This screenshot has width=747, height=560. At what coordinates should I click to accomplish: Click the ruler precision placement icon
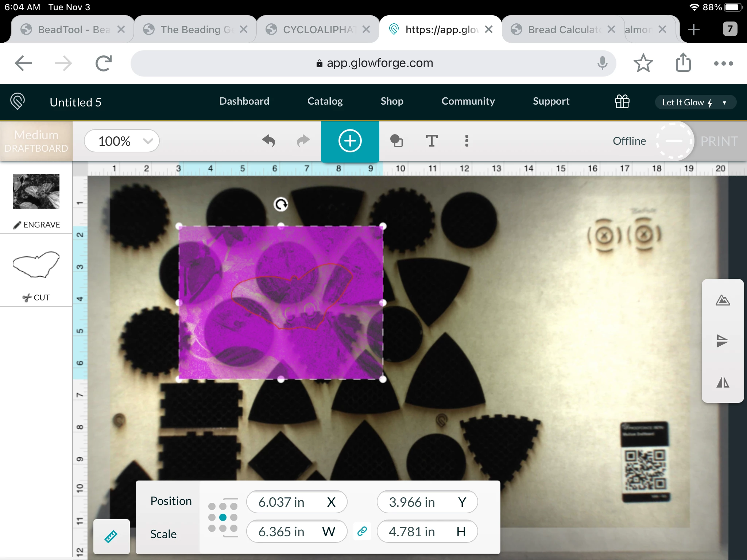[x=111, y=536]
